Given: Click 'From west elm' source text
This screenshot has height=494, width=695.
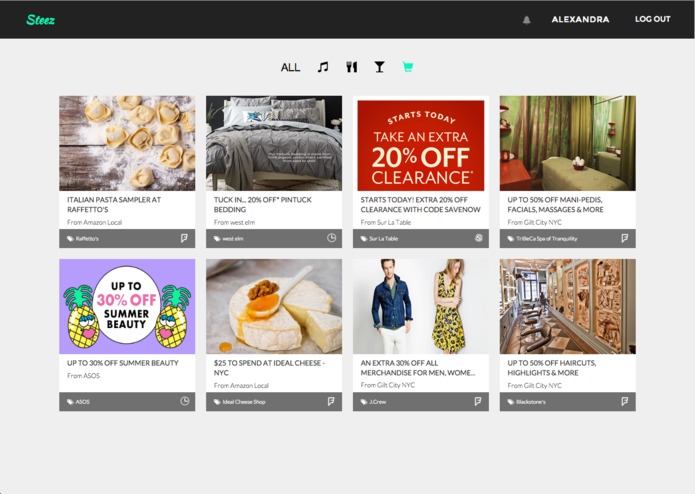Looking at the screenshot, I should click(234, 222).
